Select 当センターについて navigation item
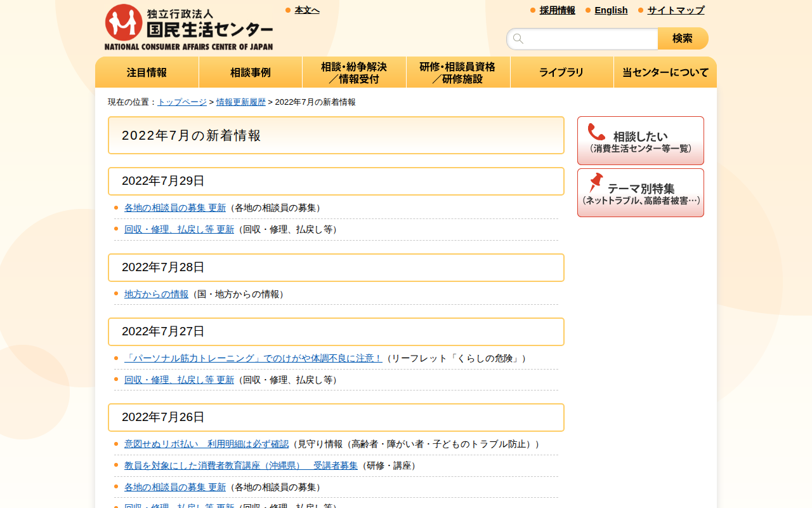812x508 pixels. click(x=665, y=72)
